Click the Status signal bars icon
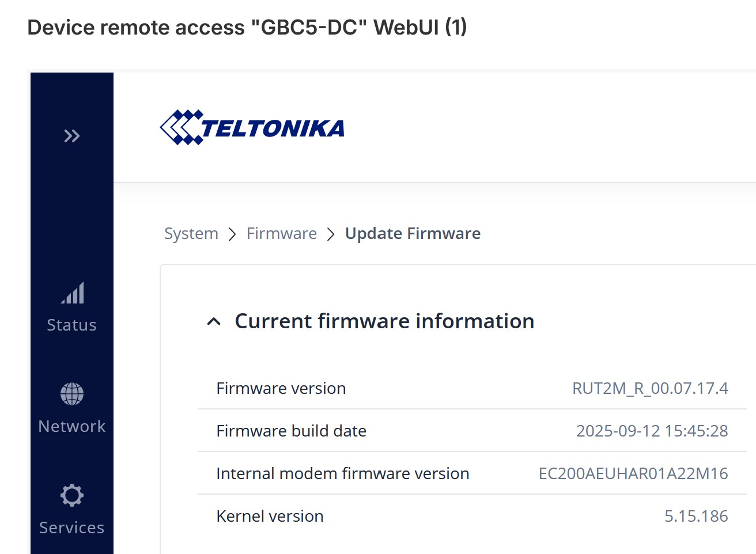 pos(72,293)
